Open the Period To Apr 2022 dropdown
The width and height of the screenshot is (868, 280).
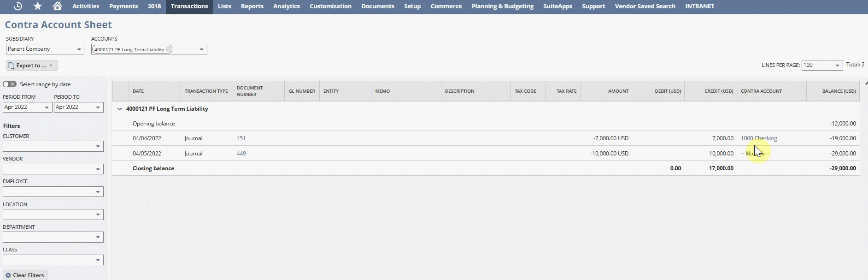coord(79,107)
